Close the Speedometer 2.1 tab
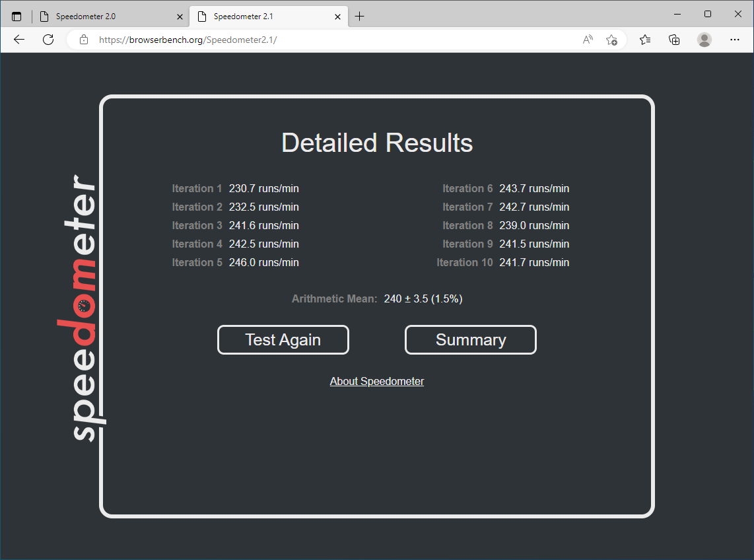This screenshot has height=560, width=754. pyautogui.click(x=337, y=17)
